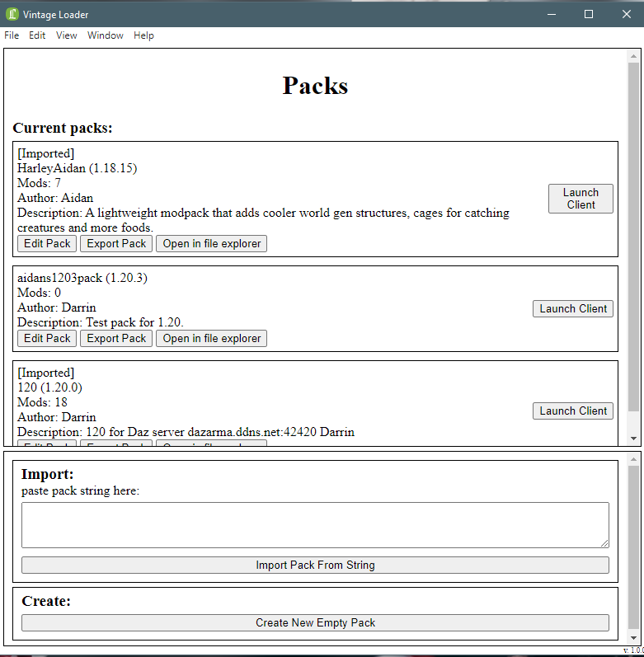Screen dimensions: 644x657
Task: Click the packs list scrollbar thumb
Action: pyautogui.click(x=633, y=237)
